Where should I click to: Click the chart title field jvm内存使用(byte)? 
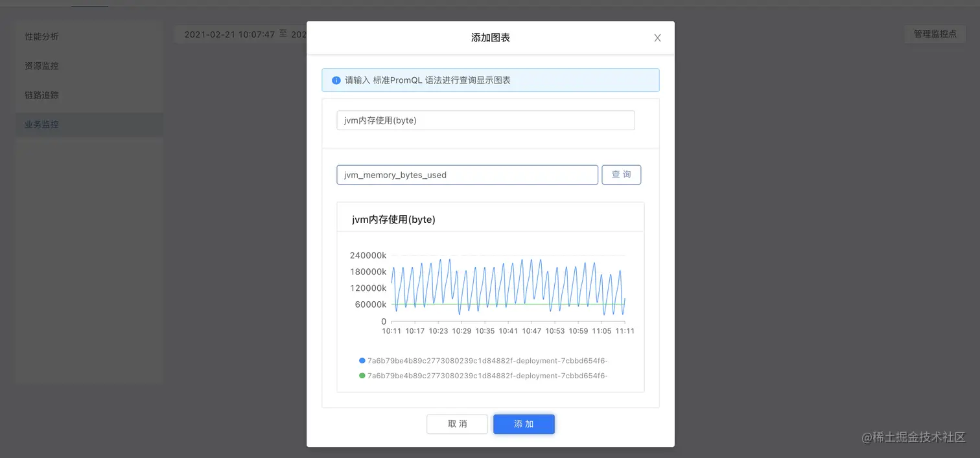pyautogui.click(x=485, y=120)
